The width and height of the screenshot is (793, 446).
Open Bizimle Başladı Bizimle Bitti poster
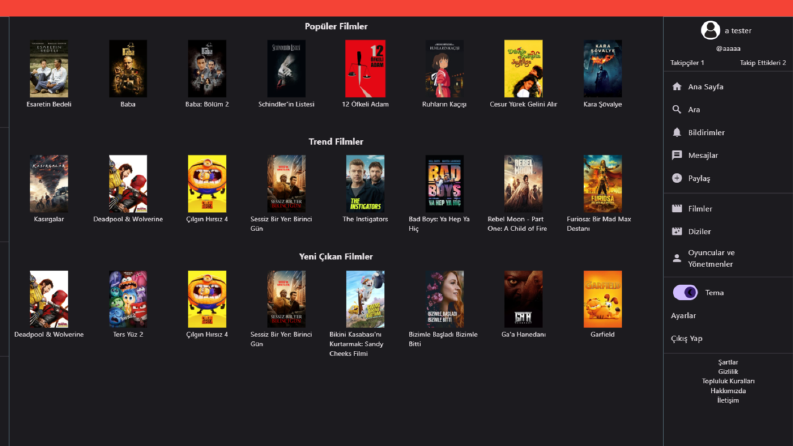pyautogui.click(x=445, y=299)
